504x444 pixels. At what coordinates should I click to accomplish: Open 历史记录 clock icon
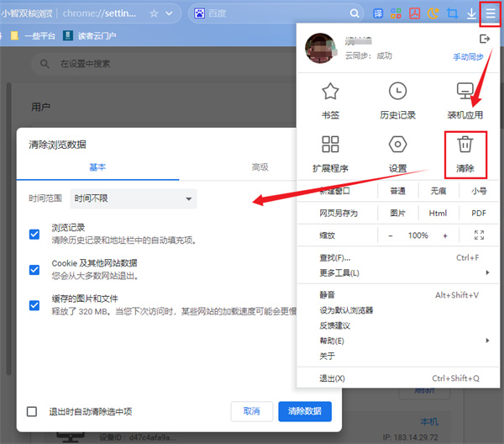pyautogui.click(x=397, y=91)
